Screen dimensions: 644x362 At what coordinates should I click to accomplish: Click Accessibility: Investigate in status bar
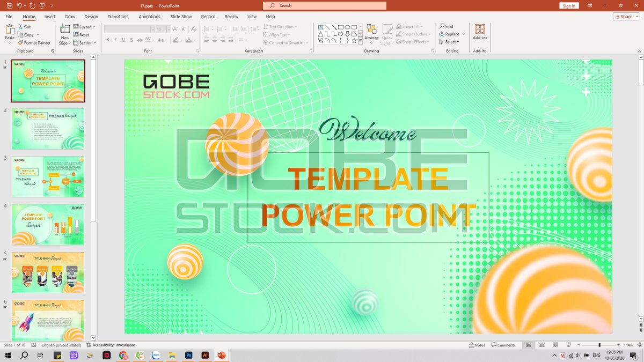pos(111,345)
